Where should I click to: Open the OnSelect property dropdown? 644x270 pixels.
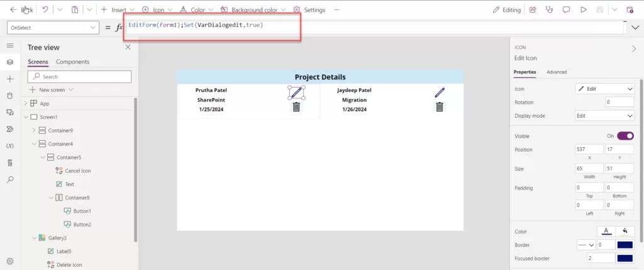coord(52,28)
